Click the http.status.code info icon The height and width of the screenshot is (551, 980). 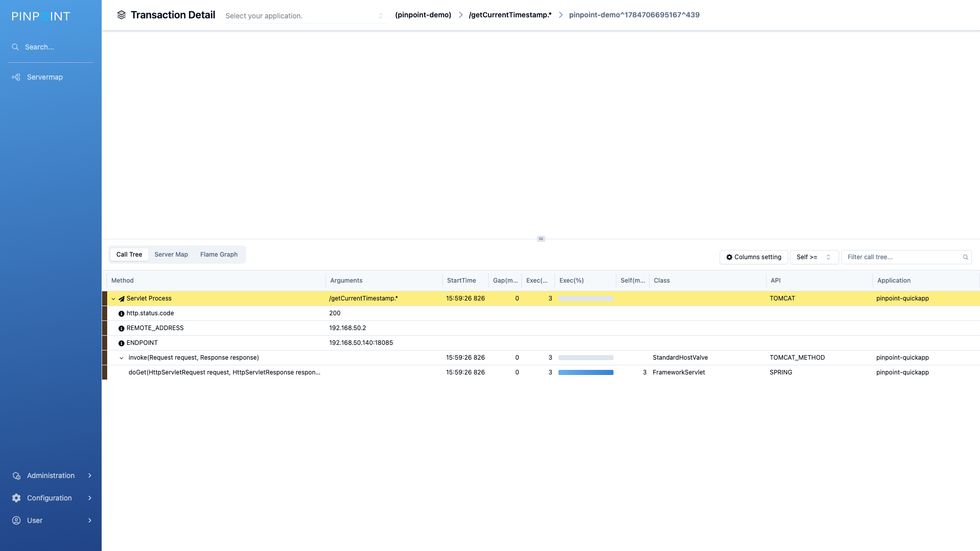pos(121,314)
